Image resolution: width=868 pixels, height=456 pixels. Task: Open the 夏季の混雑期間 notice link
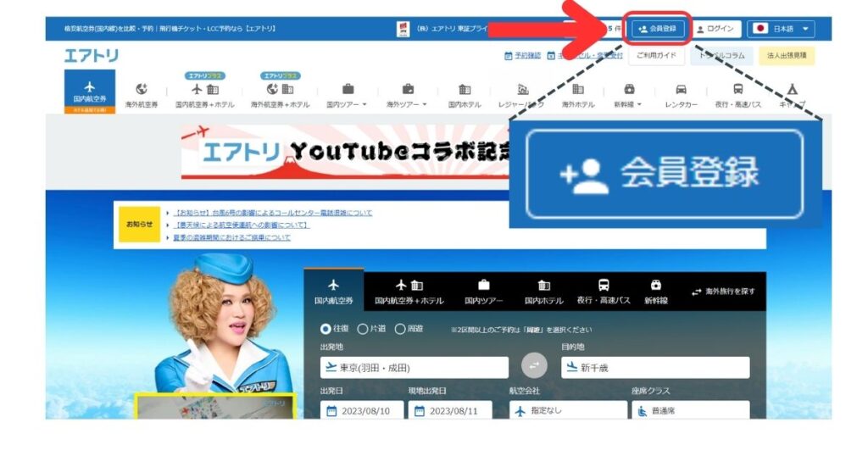[232, 237]
